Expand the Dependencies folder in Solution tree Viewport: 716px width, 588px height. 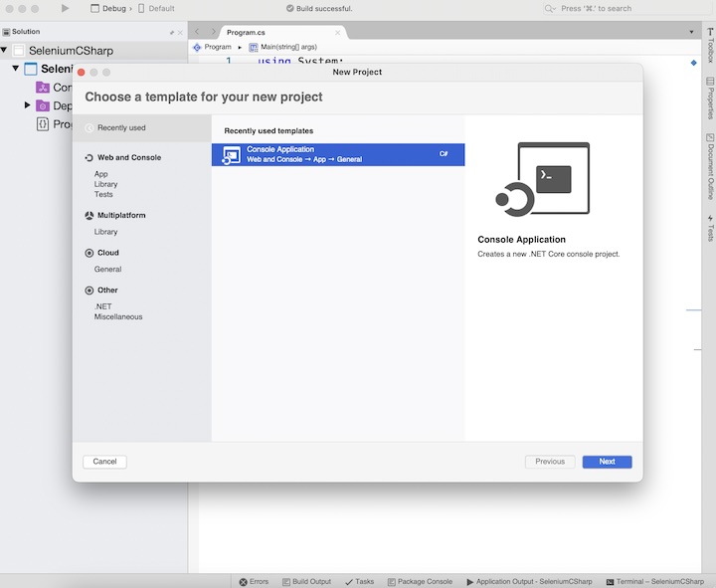[x=27, y=105]
